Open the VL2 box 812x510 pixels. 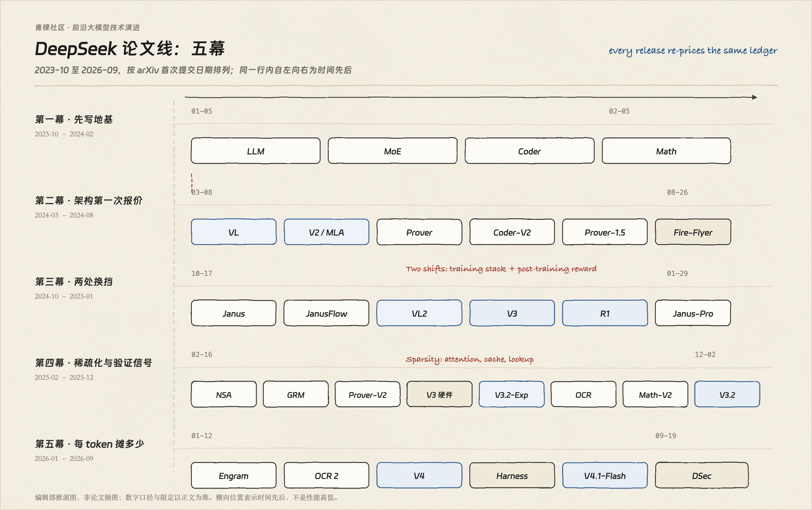click(419, 313)
